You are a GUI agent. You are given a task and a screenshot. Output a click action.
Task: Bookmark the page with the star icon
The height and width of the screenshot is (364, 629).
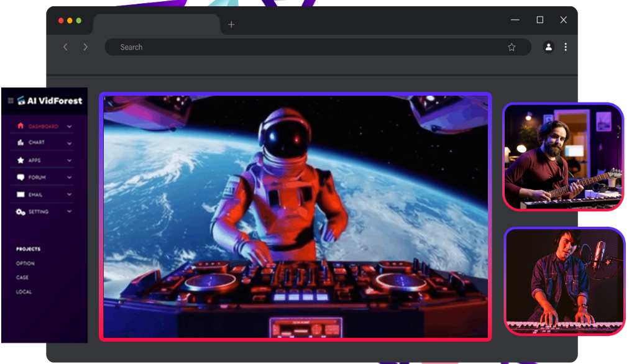(512, 47)
